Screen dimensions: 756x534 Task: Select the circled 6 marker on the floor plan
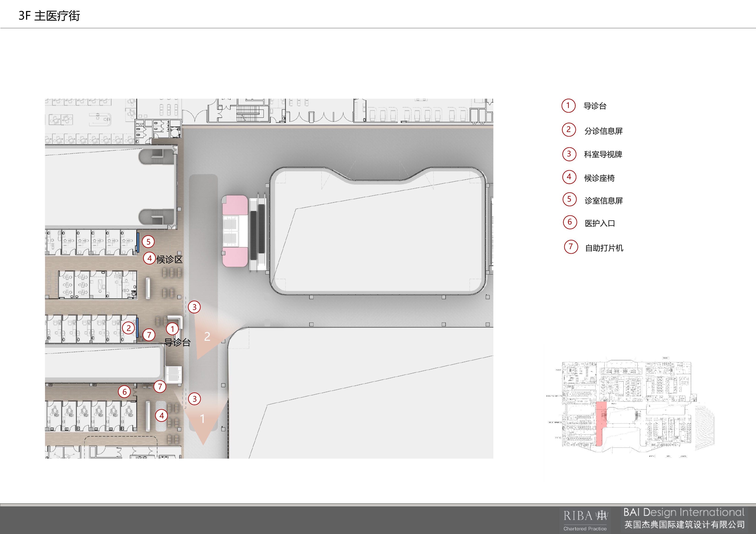[124, 391]
